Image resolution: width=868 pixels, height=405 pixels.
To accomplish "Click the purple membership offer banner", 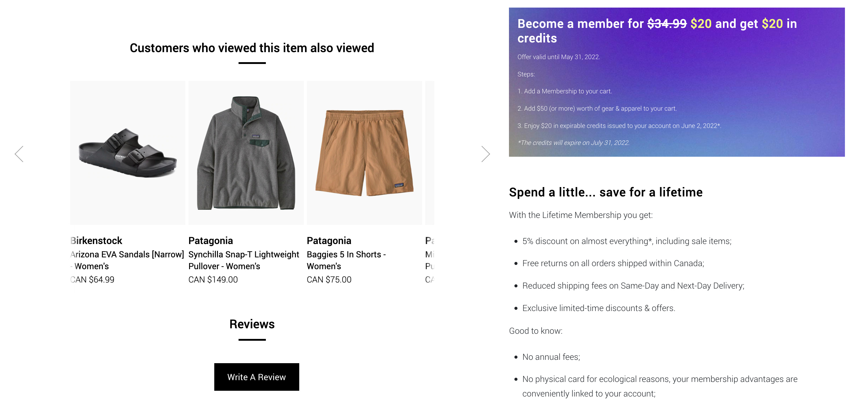I will (676, 82).
